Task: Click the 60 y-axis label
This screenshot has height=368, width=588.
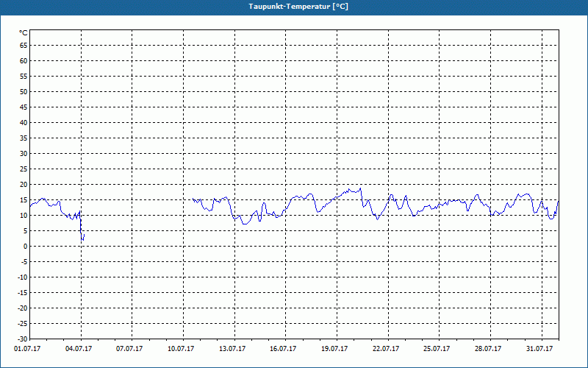Action: [24, 61]
